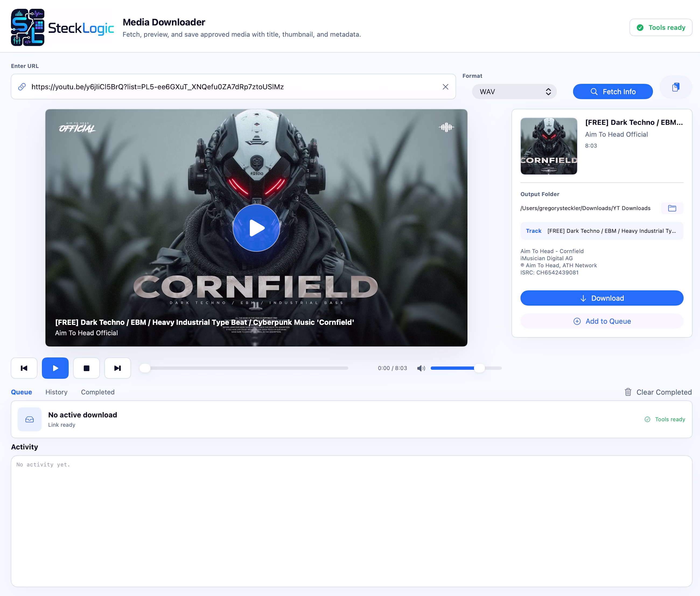Screen dimensions: 700x596
Task: Adjust the volume slider
Action: point(466,368)
